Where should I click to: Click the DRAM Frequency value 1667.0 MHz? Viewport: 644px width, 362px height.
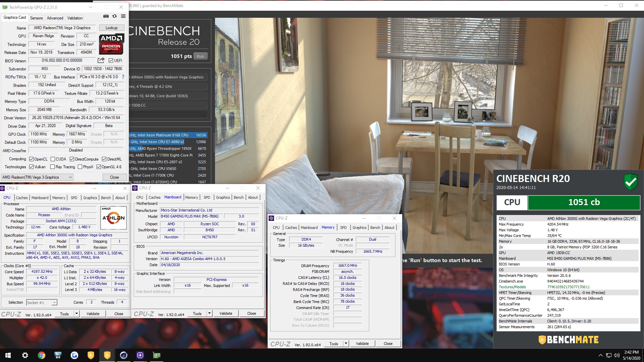point(347,265)
